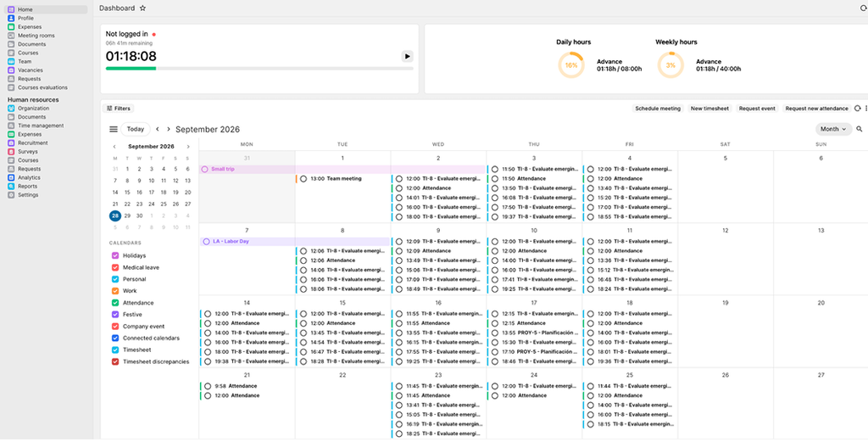Image resolution: width=868 pixels, height=442 pixels.
Task: Click the Meeting rooms sidebar icon
Action: coord(11,36)
